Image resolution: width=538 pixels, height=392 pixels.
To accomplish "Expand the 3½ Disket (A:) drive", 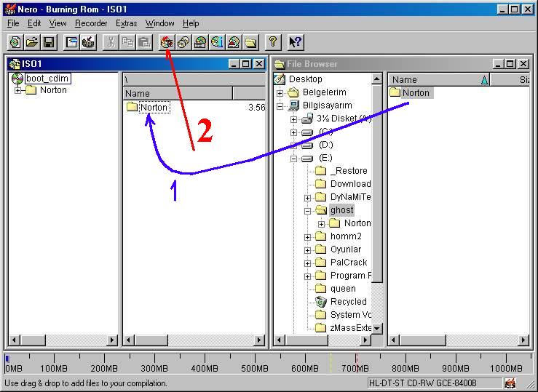I will (293, 119).
